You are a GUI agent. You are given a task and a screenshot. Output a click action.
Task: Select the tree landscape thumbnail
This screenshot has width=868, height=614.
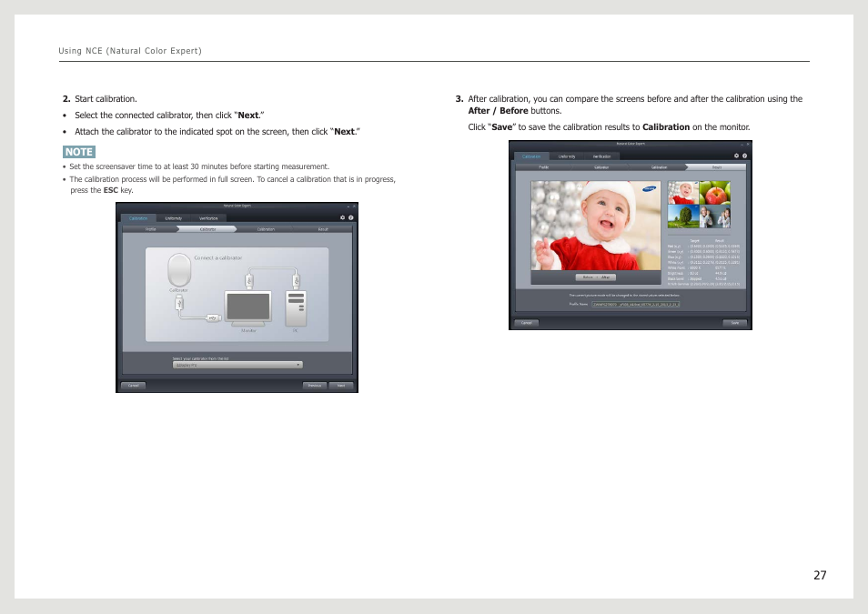pos(682,216)
